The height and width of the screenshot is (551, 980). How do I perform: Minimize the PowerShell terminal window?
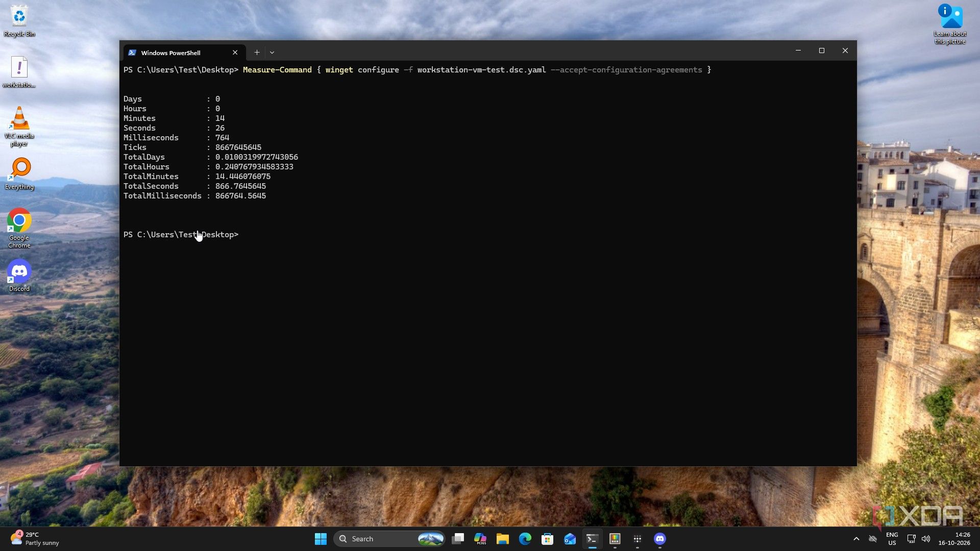(x=798, y=51)
